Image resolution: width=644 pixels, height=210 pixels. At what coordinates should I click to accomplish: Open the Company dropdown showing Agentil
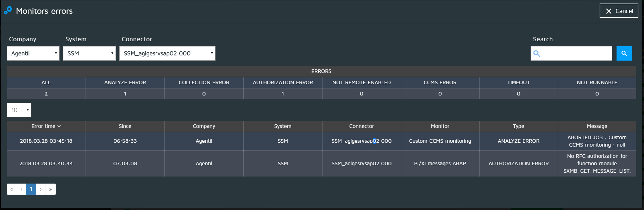[33, 54]
